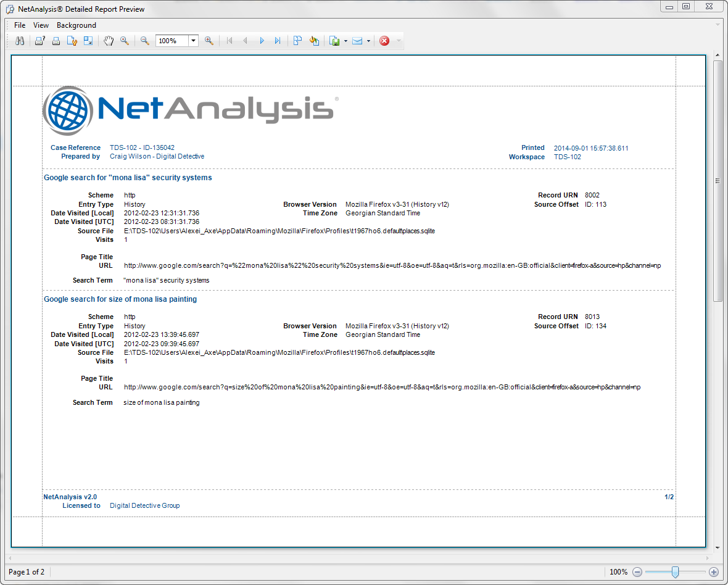
Task: Open the menu bar overflow arrow at far right
Action: click(718, 25)
